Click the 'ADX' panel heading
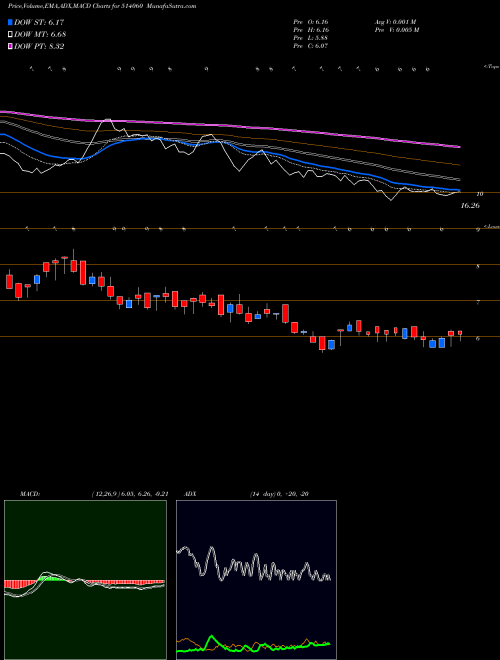This screenshot has width=500, height=660. [x=192, y=494]
